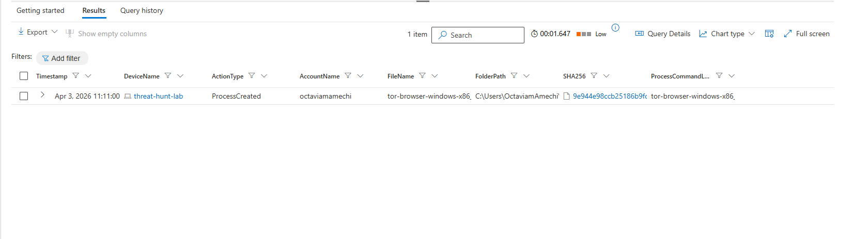Click the C:\Users\OctaviamAmechi folder path cell
This screenshot has width=868, height=239.
517,96
